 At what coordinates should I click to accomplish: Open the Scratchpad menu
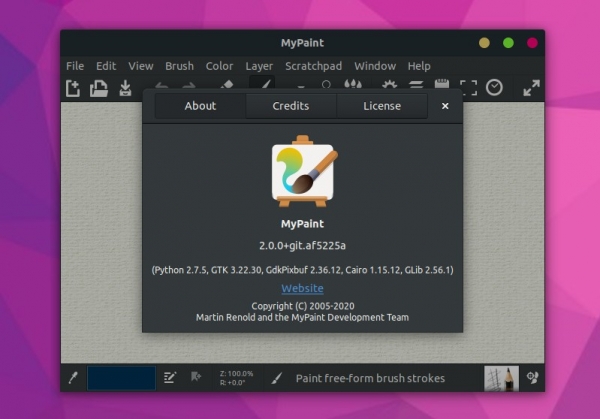click(x=313, y=66)
